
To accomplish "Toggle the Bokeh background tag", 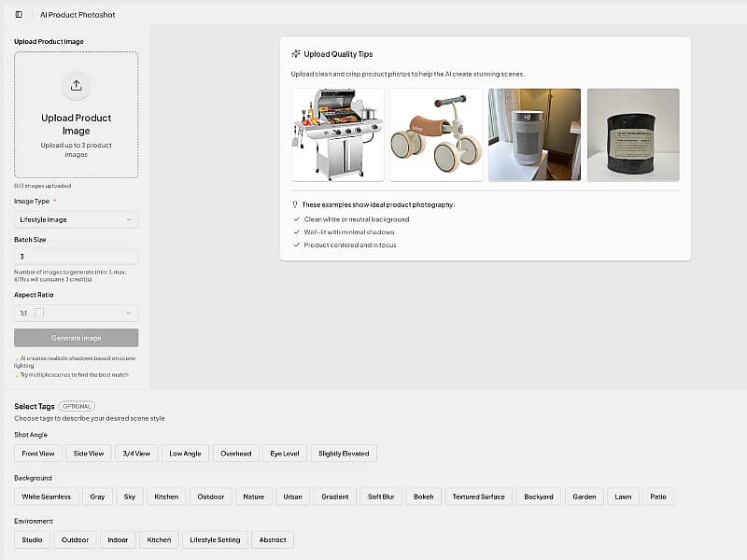I will [x=423, y=497].
